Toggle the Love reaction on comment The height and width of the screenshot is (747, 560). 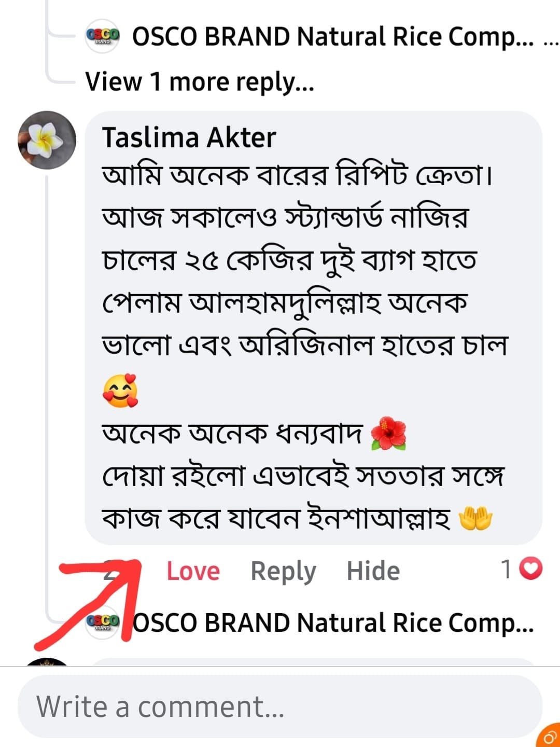tap(193, 571)
